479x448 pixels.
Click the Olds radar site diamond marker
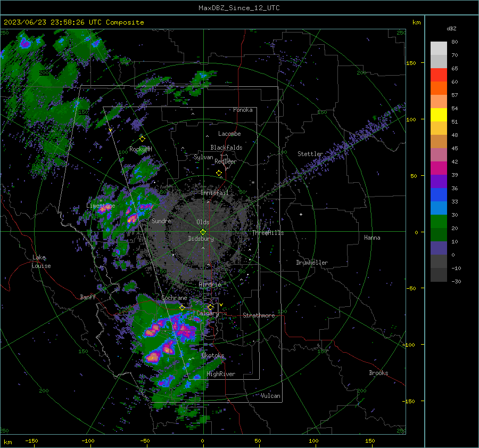(203, 232)
